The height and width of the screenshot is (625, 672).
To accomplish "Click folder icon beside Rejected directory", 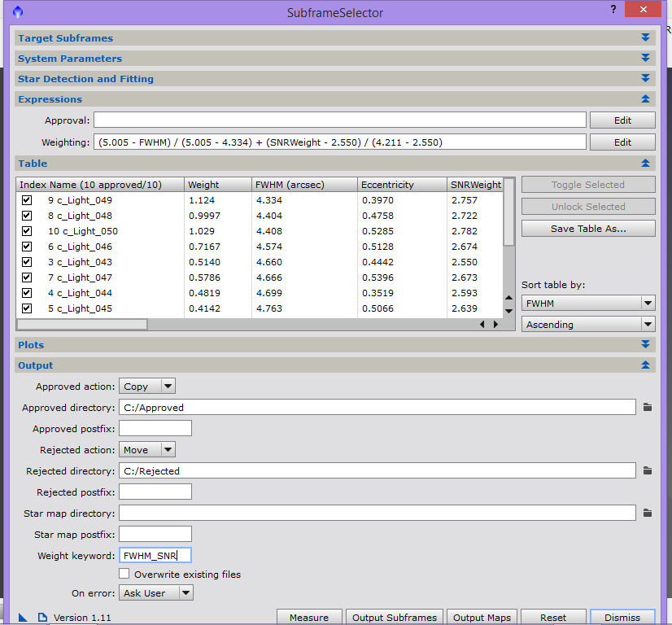I will coord(648,470).
